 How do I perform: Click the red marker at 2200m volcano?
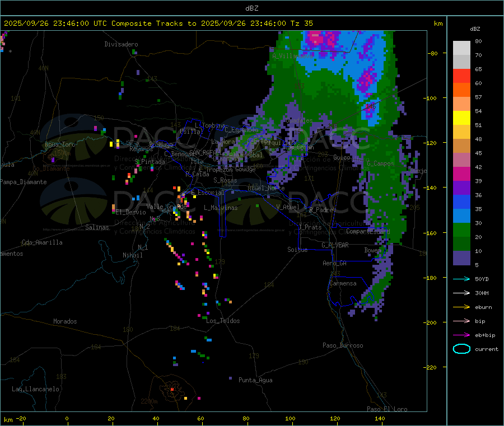[x=172, y=389]
